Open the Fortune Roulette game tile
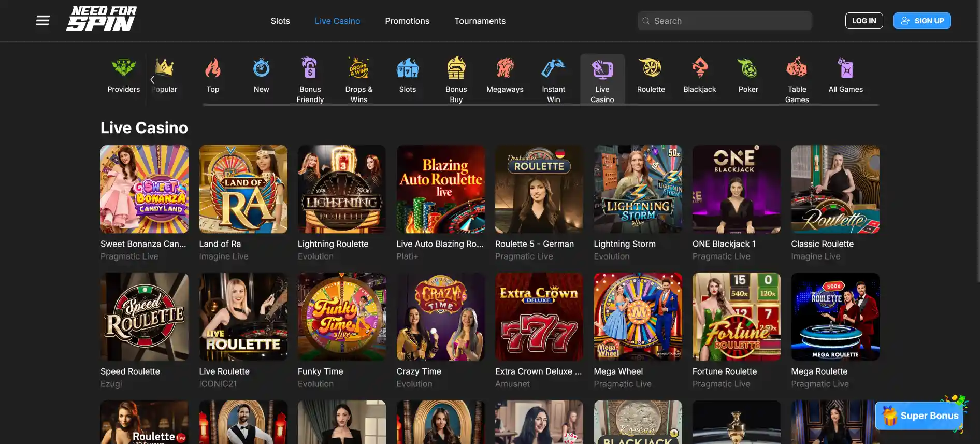This screenshot has height=444, width=980. coord(737,317)
